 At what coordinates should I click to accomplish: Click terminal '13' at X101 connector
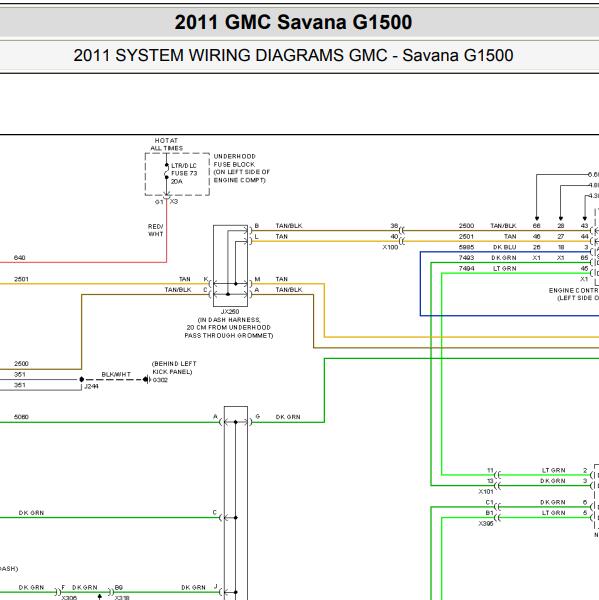pos(490,481)
